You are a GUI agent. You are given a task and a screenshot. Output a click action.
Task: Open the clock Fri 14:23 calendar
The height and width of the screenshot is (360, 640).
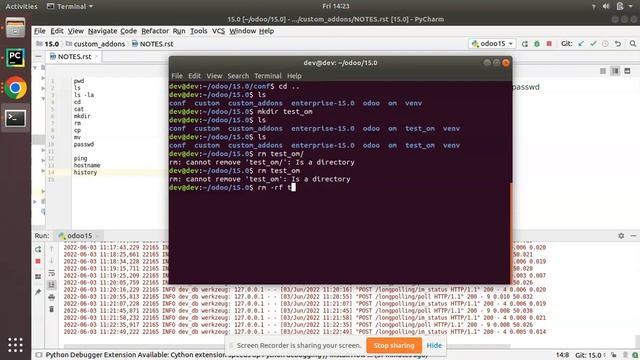(x=336, y=6)
